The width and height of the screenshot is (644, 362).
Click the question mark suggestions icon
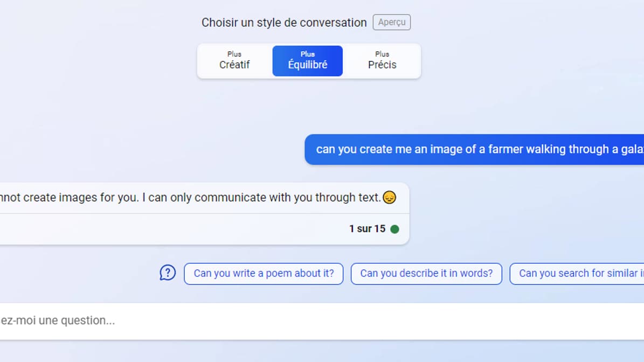click(x=168, y=273)
